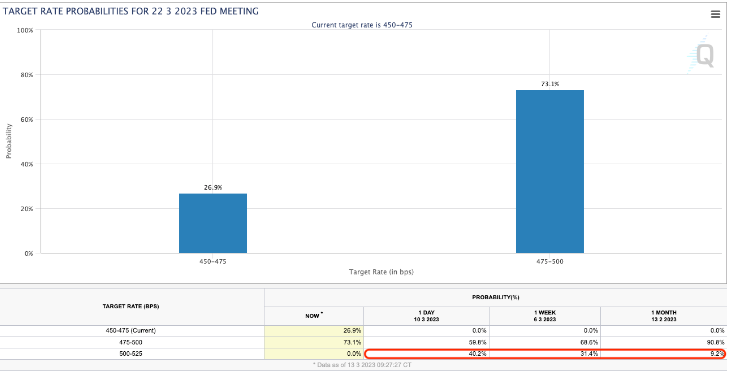Click the 1 MONTH column header
This screenshot has height=382, width=735.
(x=663, y=316)
